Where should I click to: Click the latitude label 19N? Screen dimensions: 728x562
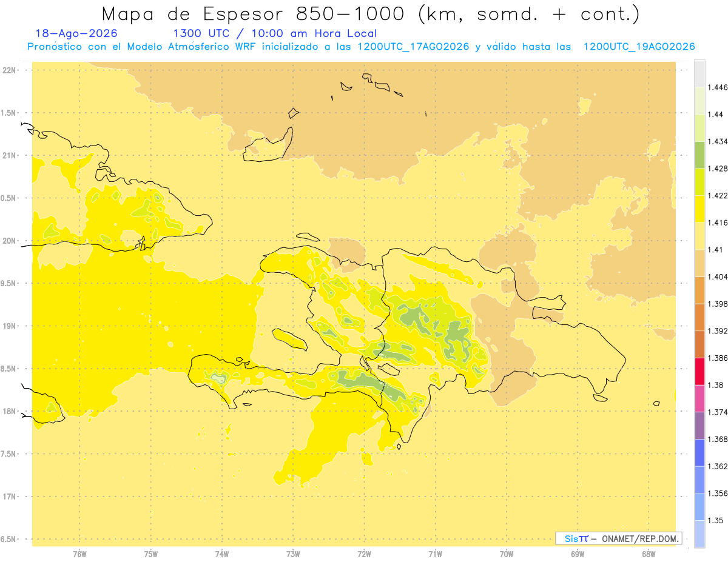8,326
